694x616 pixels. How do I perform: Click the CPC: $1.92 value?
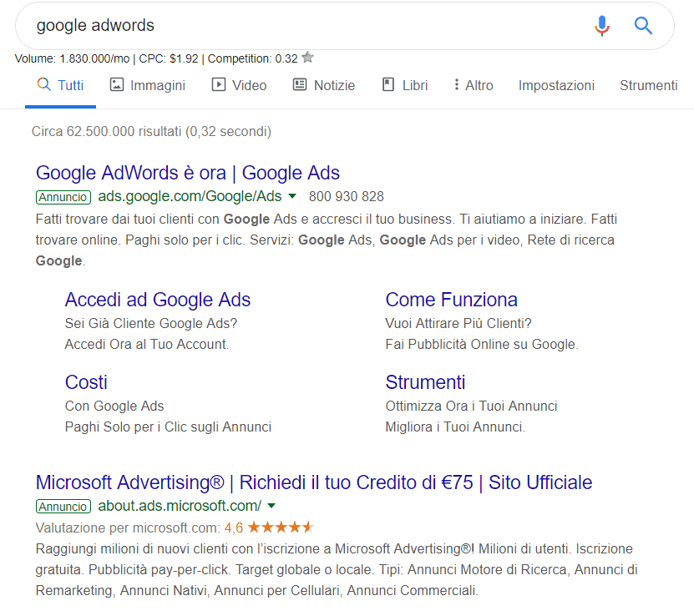pyautogui.click(x=169, y=58)
